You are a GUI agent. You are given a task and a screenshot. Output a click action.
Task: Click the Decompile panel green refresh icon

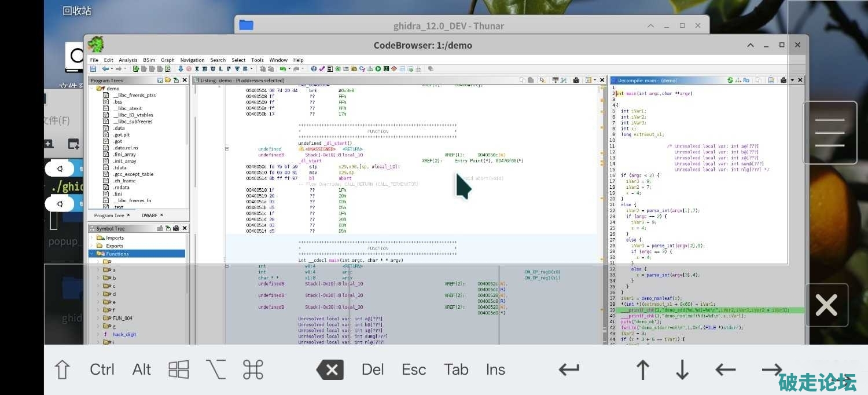[x=730, y=81]
